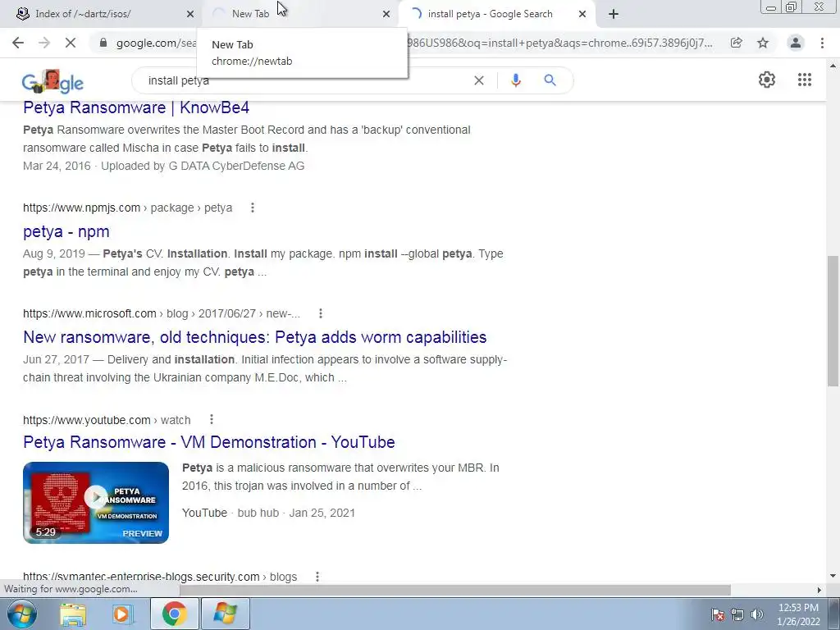This screenshot has width=840, height=630.
Task: Open the Chrome three-dot menu
Action: 822,43
